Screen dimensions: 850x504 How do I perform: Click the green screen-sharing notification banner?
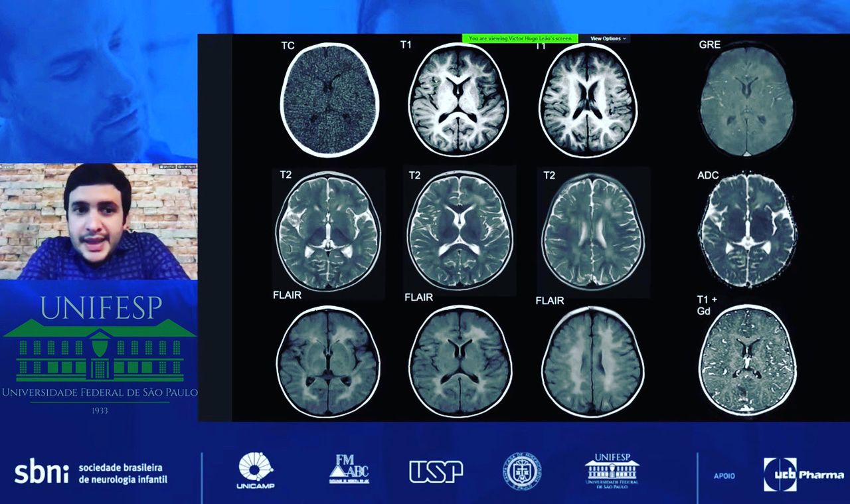point(520,39)
